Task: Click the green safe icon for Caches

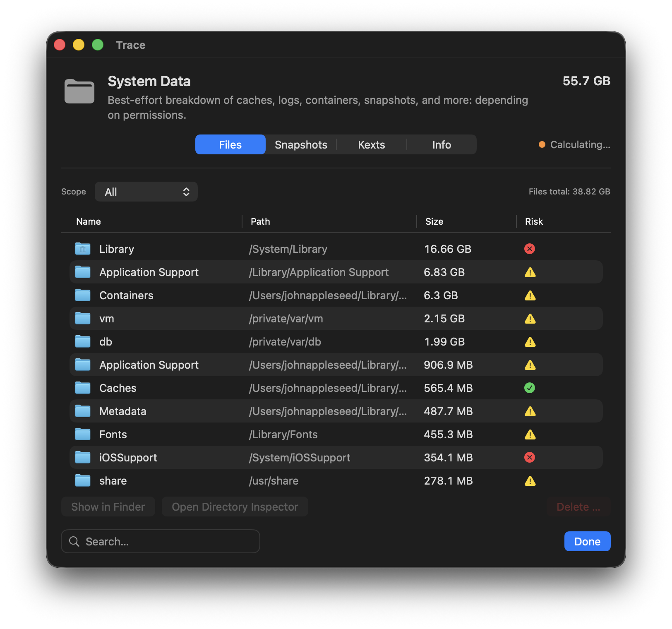Action: coord(529,388)
